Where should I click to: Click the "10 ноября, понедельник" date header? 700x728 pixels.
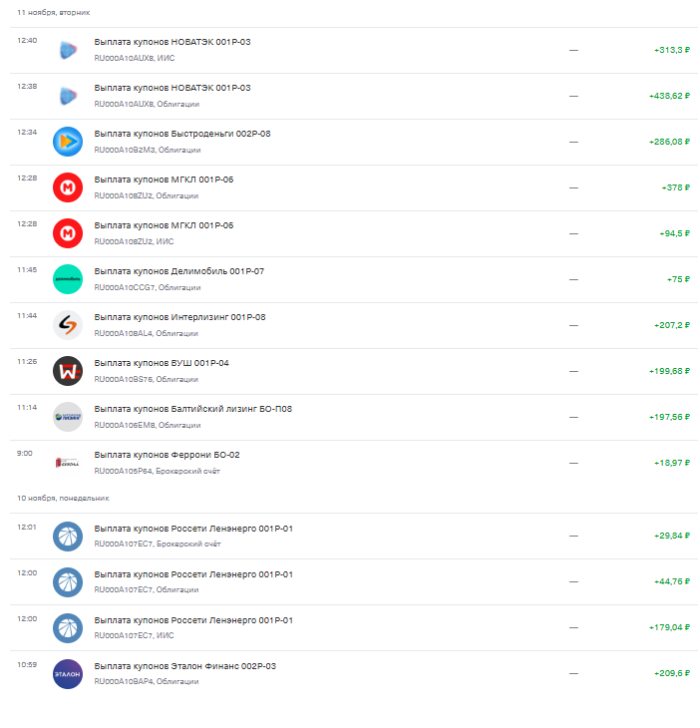[x=63, y=499]
